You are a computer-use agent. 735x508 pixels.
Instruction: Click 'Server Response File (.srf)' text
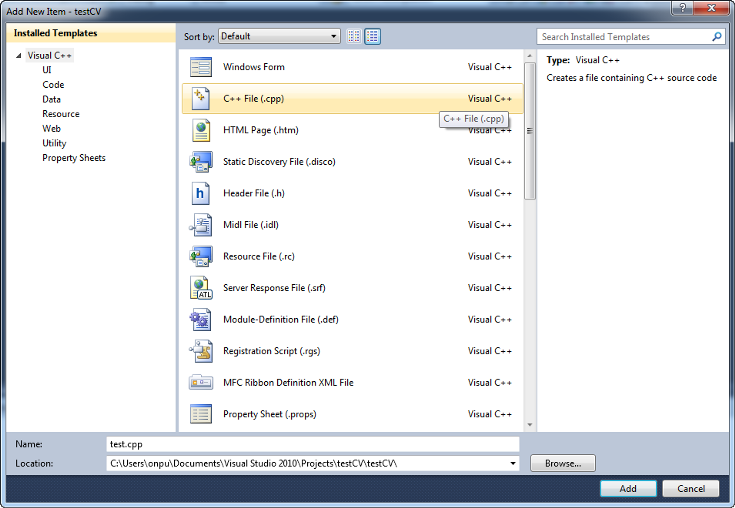pos(274,288)
